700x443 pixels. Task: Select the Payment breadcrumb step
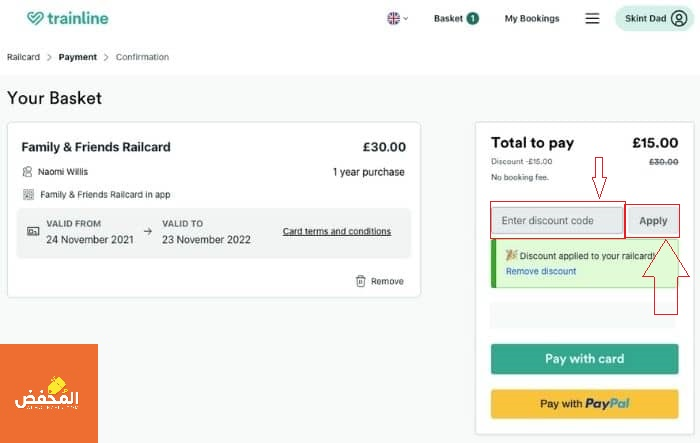coord(78,57)
